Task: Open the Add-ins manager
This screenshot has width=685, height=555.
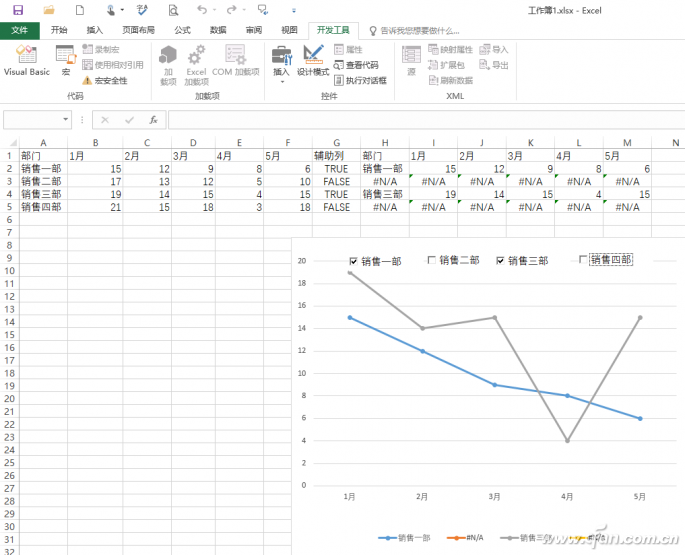Action: tap(168, 65)
